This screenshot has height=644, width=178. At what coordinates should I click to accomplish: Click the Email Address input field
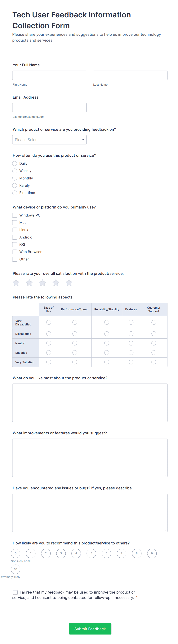pyautogui.click(x=49, y=107)
